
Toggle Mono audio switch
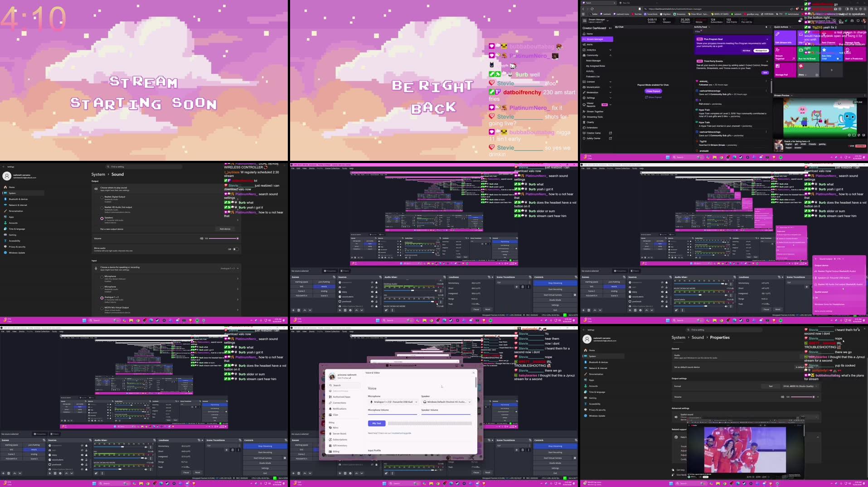(x=236, y=249)
